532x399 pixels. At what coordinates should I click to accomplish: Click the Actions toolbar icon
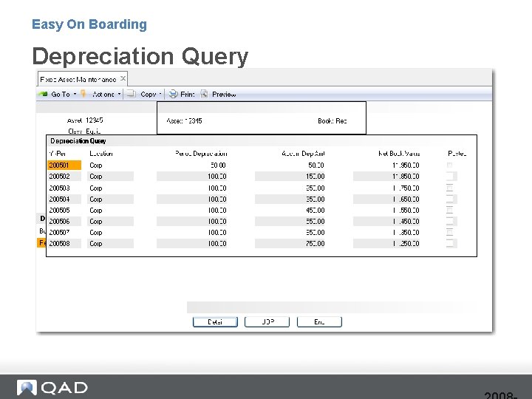point(83,94)
